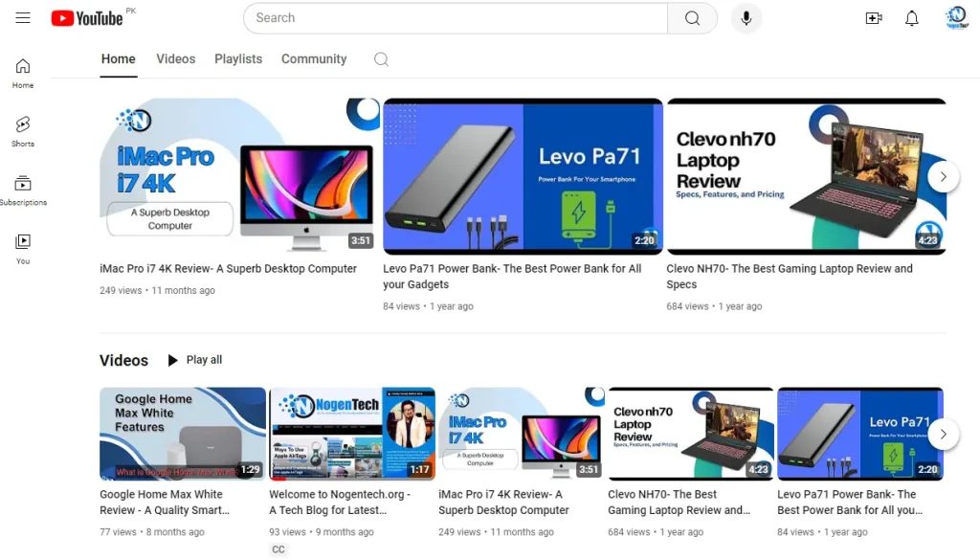Open the hamburger guide menu
980x560 pixels.
coord(23,17)
